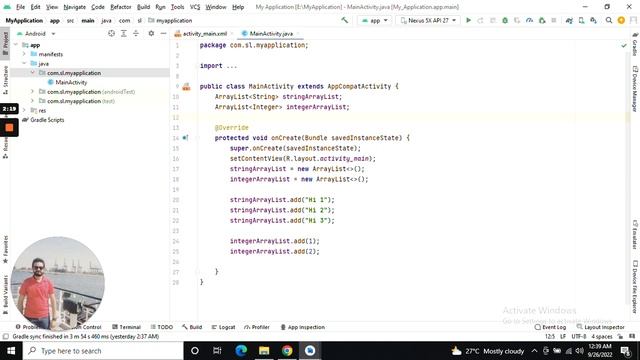Click the green inspection checkmark in editor

pos(624,46)
